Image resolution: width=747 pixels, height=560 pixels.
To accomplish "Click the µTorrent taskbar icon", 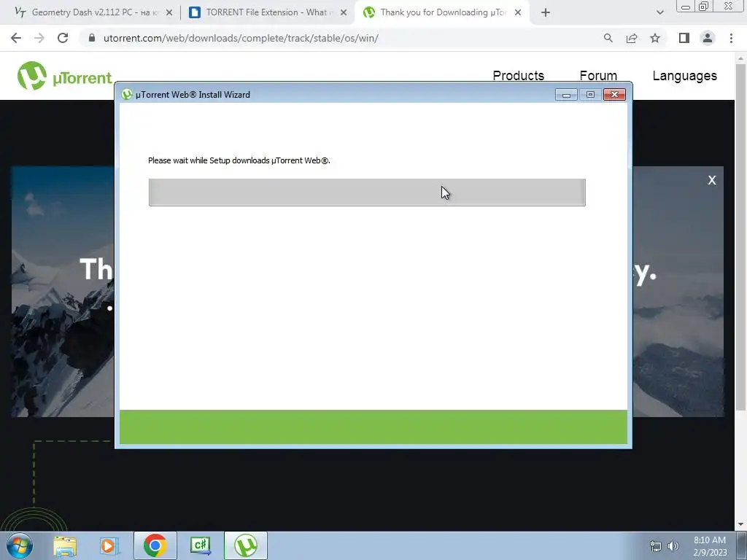I will coord(246,545).
